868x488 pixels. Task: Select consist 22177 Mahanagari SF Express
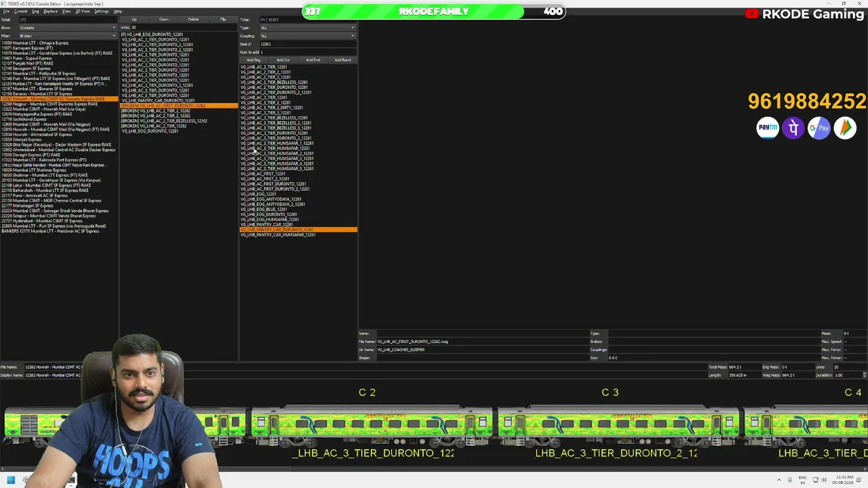tap(60, 206)
